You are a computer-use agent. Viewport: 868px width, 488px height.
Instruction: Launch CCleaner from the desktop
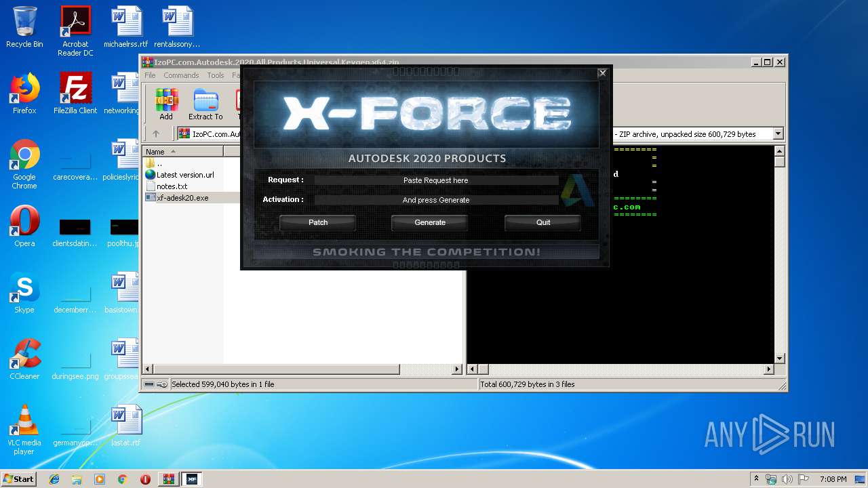click(x=24, y=359)
